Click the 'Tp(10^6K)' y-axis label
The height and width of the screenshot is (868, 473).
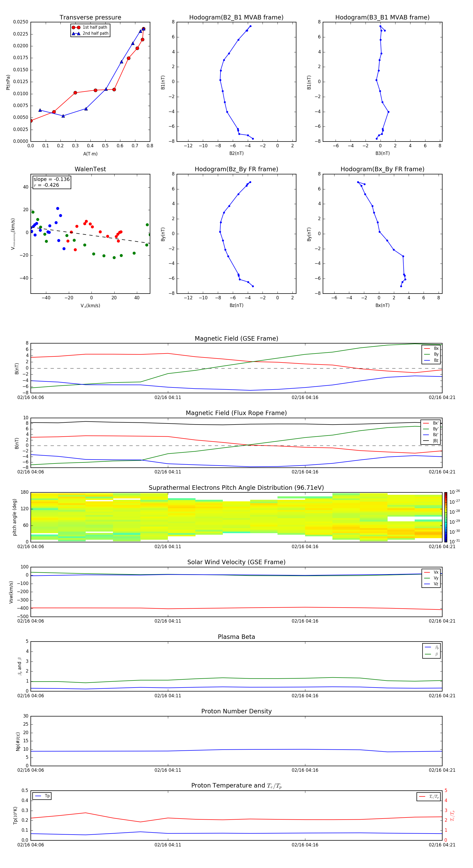pos(15,815)
